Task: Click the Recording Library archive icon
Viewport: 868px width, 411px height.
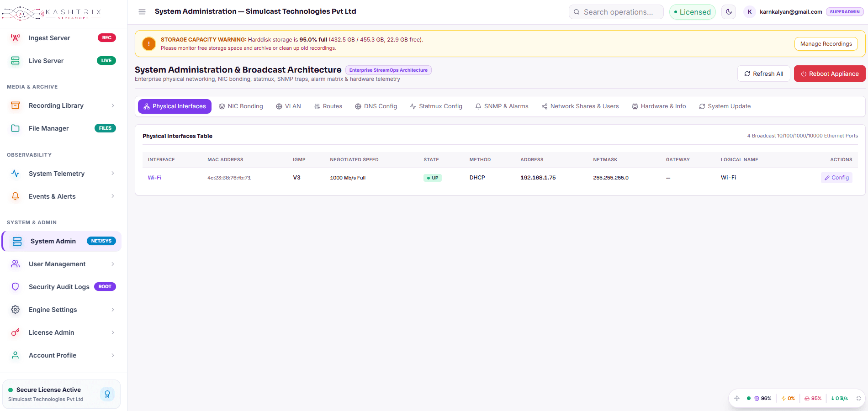Action: (x=16, y=105)
